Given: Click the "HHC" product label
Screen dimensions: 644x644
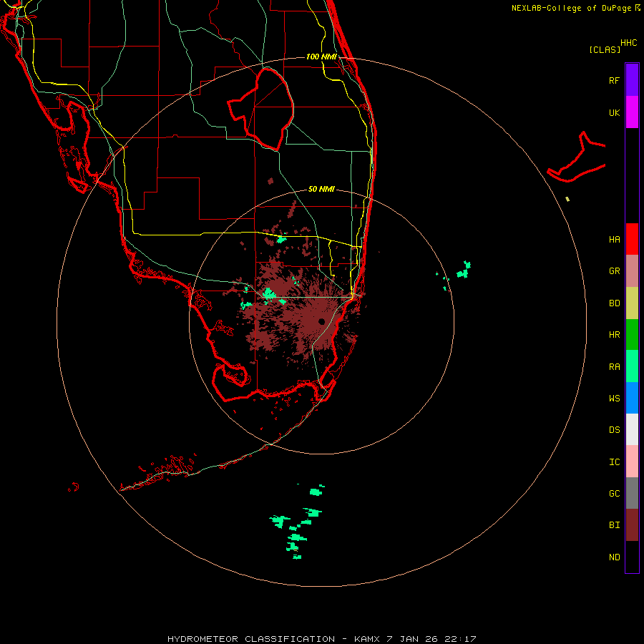Looking at the screenshot, I should tap(629, 43).
